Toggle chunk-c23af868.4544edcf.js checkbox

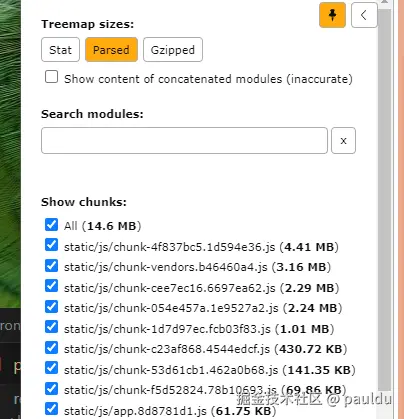click(x=51, y=348)
